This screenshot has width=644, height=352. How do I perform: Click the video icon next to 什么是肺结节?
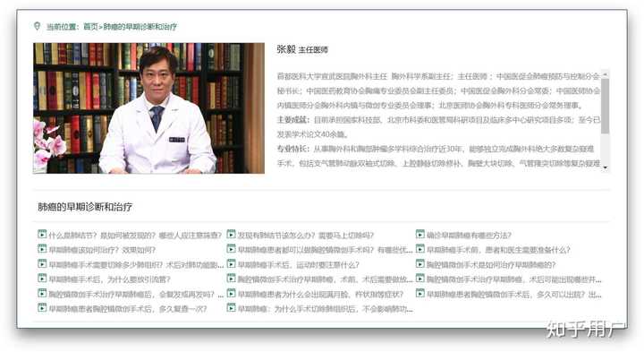(x=42, y=235)
